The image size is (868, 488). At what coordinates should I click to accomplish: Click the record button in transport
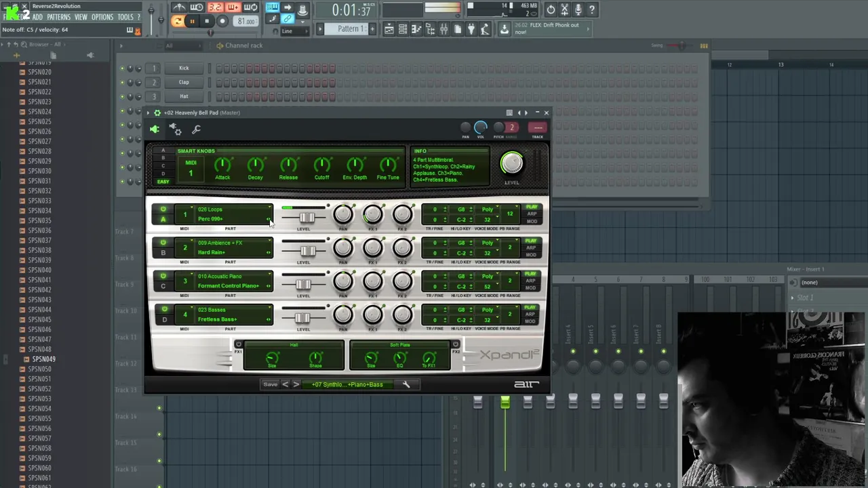click(x=222, y=21)
